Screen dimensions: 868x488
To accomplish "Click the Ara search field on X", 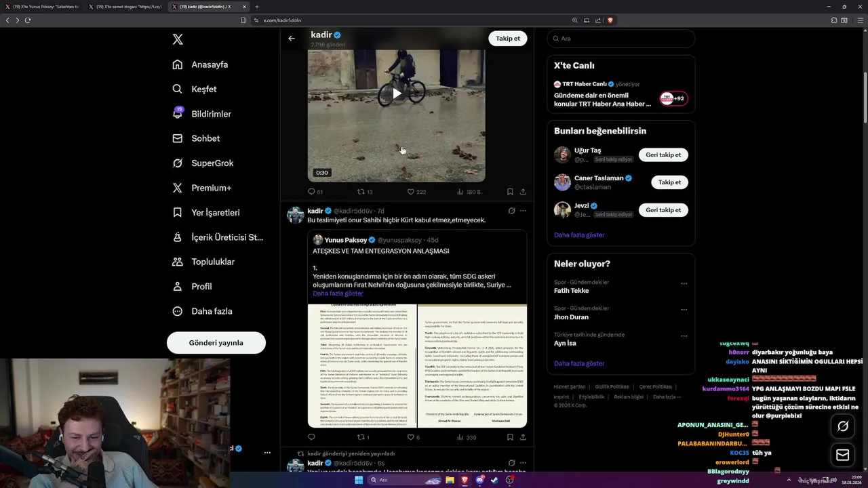I will [x=620, y=39].
